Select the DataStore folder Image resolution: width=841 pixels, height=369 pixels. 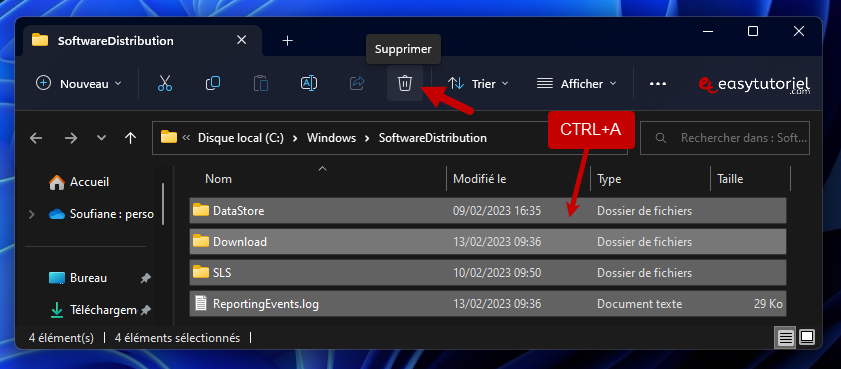488,211
